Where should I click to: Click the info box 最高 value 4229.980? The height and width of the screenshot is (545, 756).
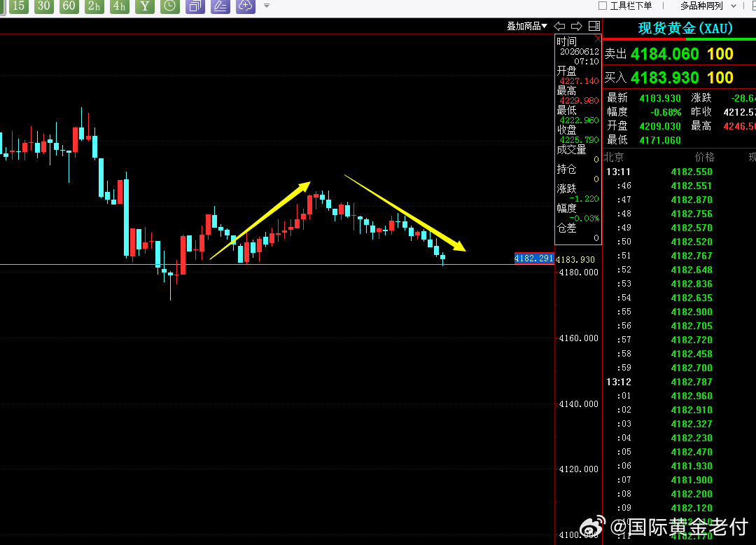pyautogui.click(x=579, y=101)
